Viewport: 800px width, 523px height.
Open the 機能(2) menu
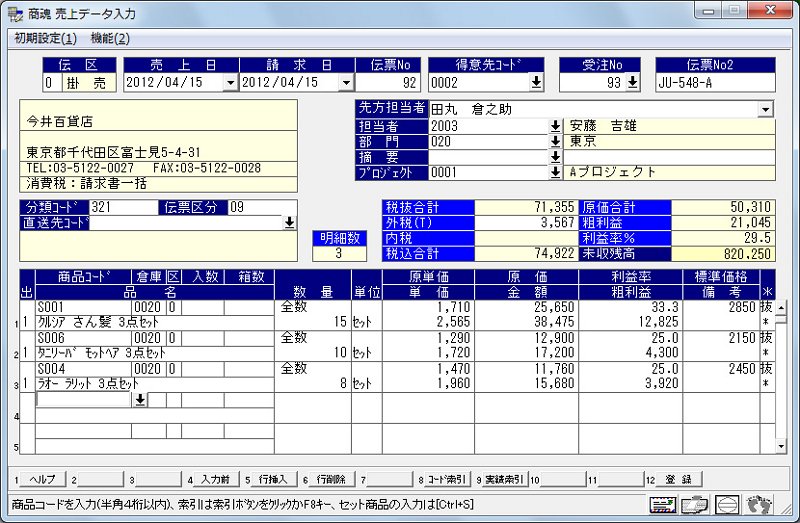[110, 38]
